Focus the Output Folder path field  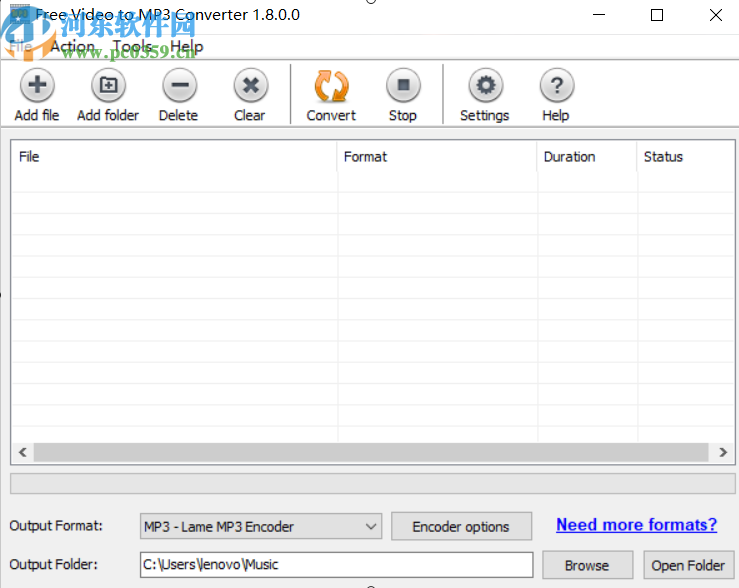[x=337, y=564]
